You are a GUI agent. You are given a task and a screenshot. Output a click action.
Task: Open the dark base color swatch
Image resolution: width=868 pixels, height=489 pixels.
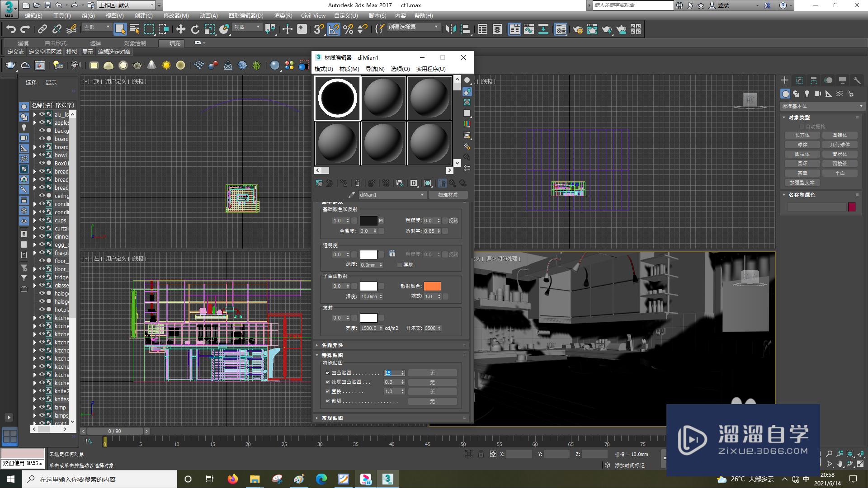[368, 221]
